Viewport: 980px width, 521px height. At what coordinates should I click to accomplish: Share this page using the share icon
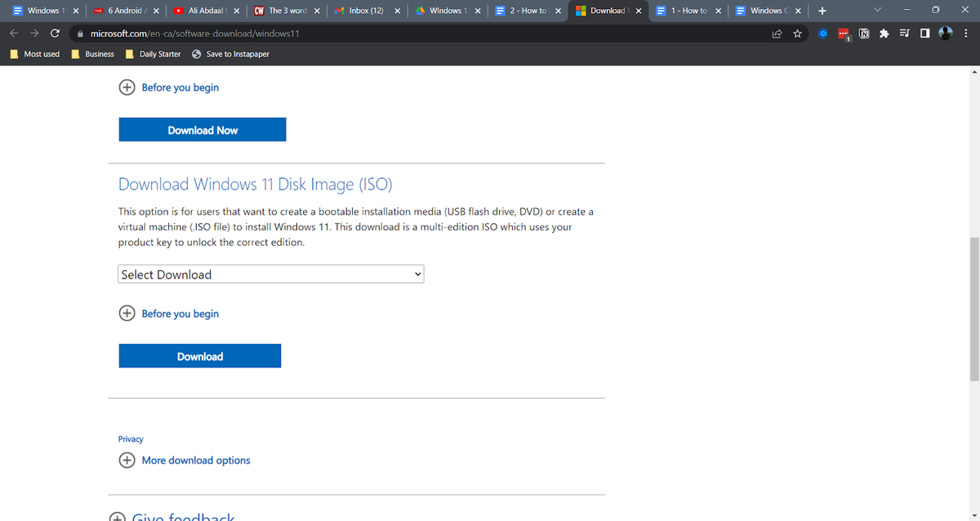pyautogui.click(x=777, y=33)
